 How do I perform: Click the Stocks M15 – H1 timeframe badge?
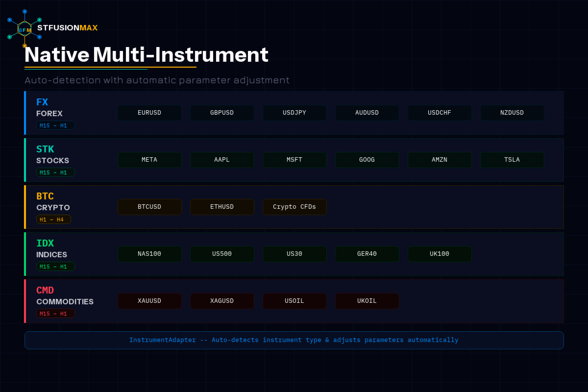pyautogui.click(x=55, y=172)
